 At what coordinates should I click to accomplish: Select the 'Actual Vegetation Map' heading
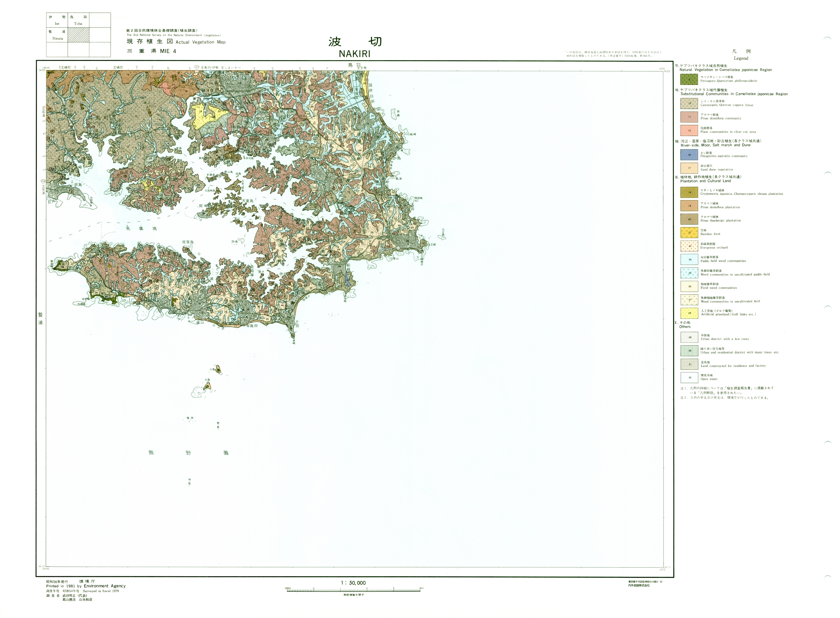200,42
